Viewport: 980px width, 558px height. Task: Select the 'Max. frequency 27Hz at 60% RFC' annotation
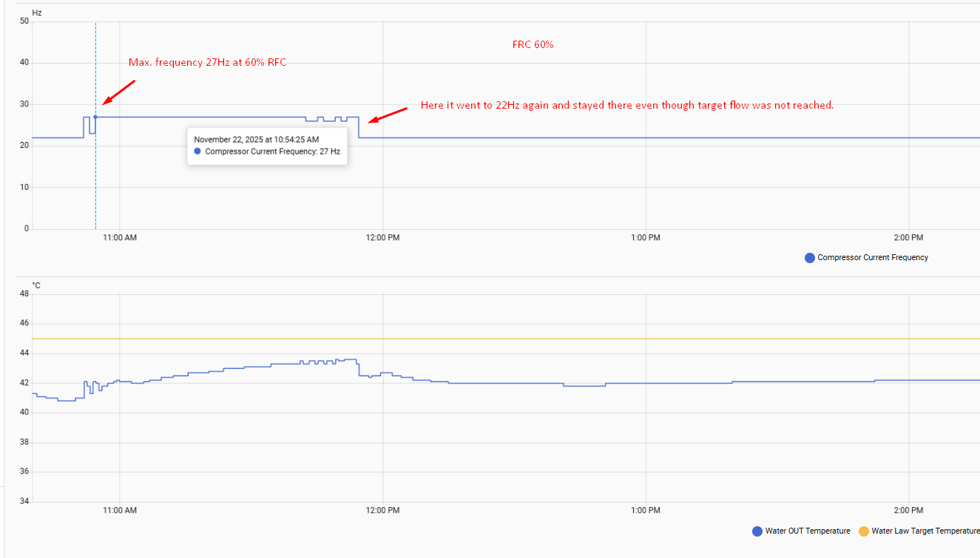(207, 63)
